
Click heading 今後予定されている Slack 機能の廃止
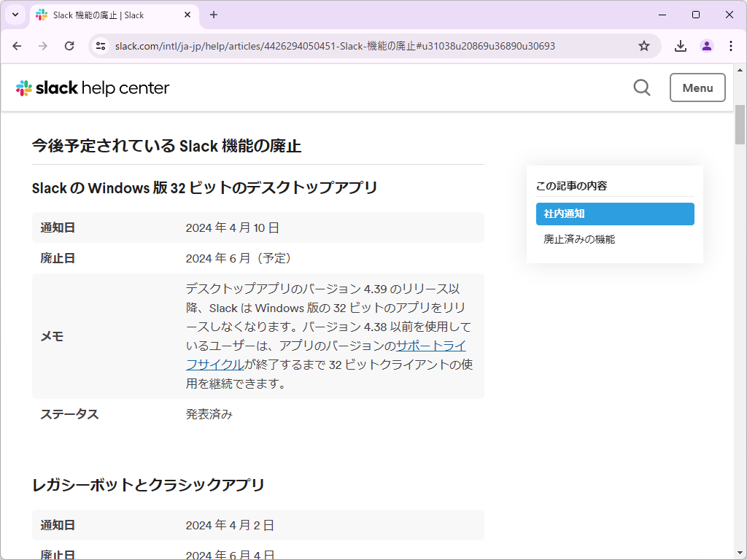167,146
